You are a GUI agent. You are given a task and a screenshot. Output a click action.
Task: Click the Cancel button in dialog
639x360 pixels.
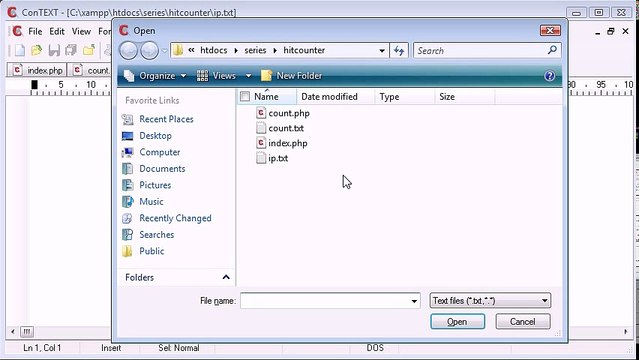523,322
